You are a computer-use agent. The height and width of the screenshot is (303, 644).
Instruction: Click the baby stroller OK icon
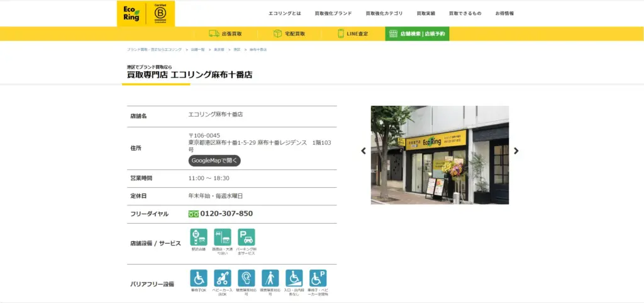(x=222, y=278)
